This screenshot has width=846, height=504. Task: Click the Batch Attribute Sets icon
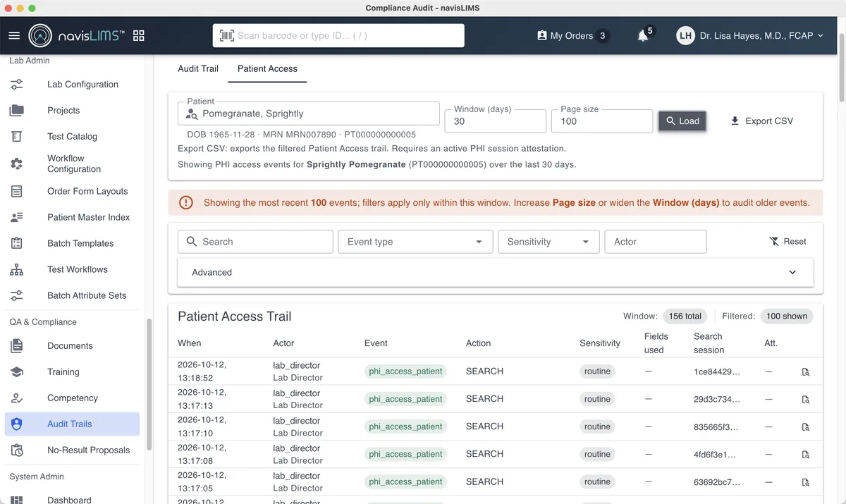tap(17, 295)
